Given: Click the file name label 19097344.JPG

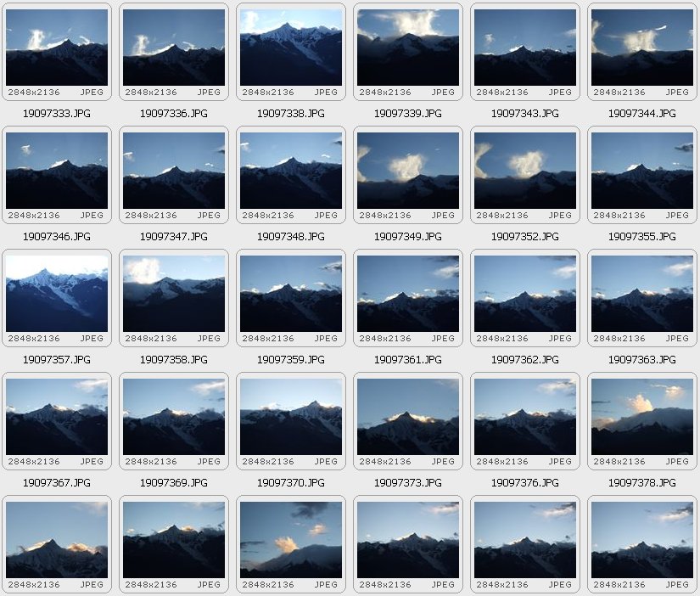Looking at the screenshot, I should pyautogui.click(x=642, y=114).
